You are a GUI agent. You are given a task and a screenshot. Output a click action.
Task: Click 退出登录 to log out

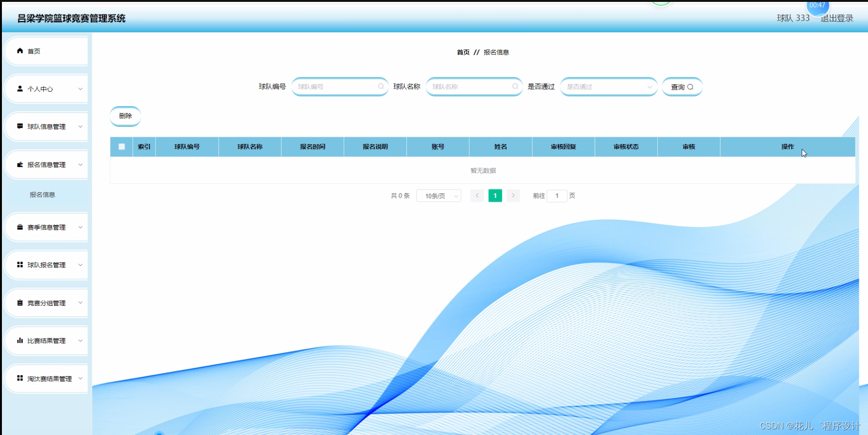point(836,19)
